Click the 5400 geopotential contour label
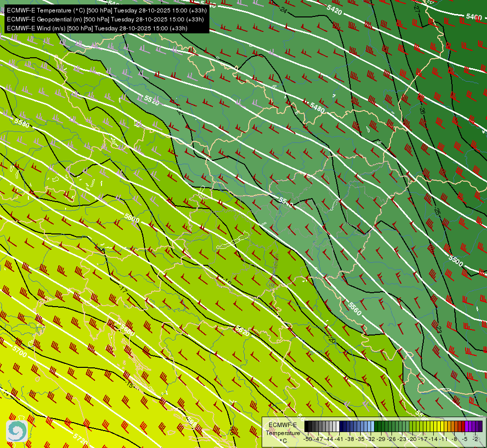The height and width of the screenshot is (448, 487). pyautogui.click(x=474, y=16)
